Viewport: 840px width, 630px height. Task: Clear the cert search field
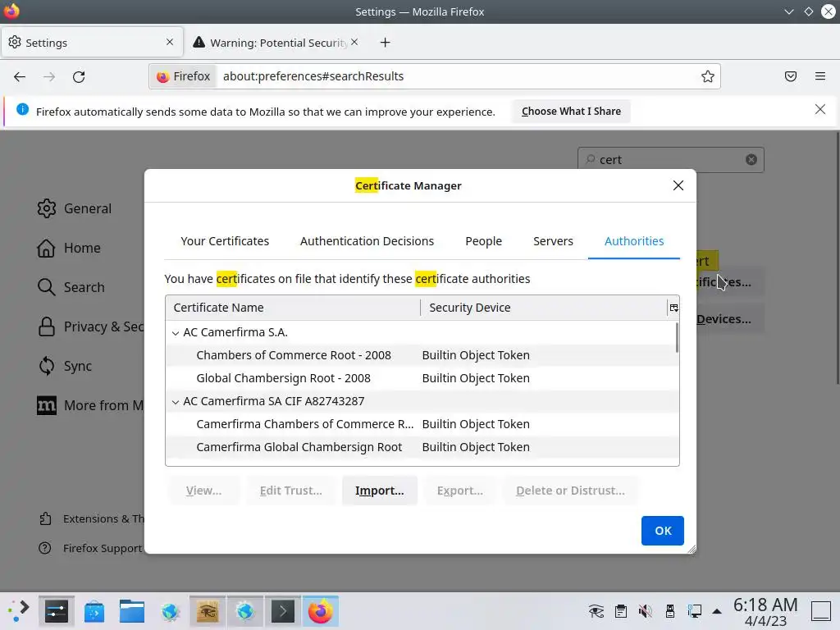click(x=751, y=160)
